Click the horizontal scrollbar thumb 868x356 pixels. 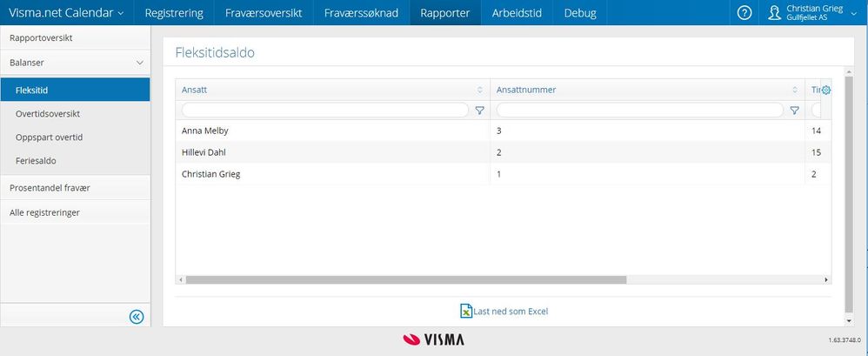[406, 280]
